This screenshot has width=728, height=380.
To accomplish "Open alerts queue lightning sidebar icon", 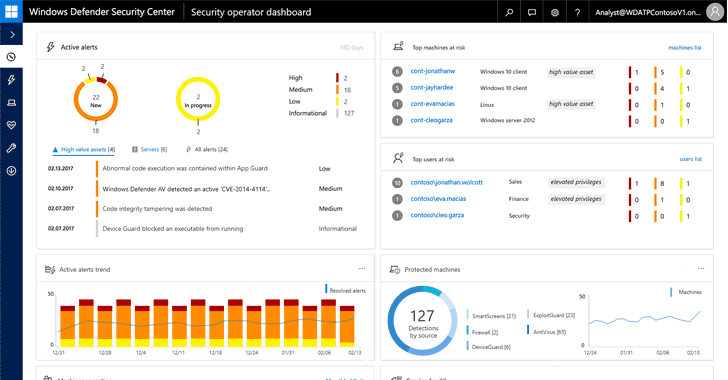I will (12, 80).
